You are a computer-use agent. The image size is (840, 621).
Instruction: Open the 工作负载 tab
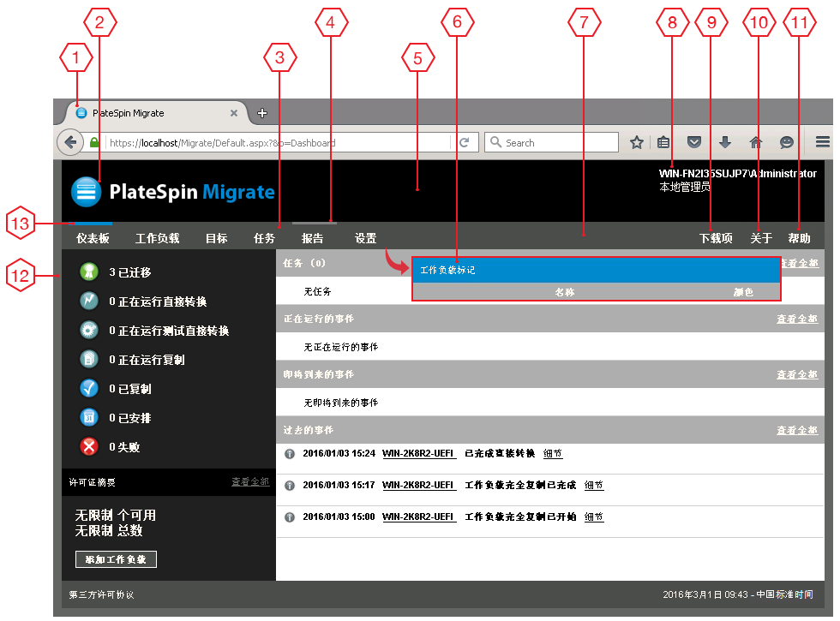coord(158,239)
